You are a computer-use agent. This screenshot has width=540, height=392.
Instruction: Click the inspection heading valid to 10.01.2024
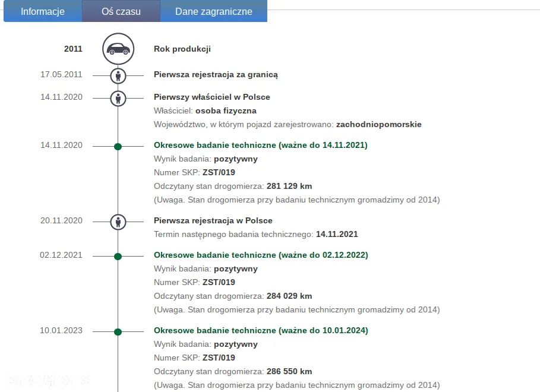point(261,330)
